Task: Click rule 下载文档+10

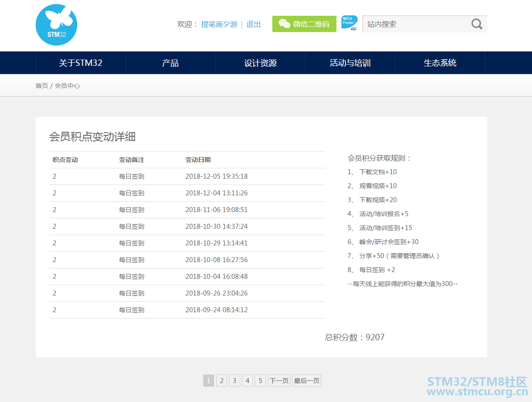Action: point(378,172)
